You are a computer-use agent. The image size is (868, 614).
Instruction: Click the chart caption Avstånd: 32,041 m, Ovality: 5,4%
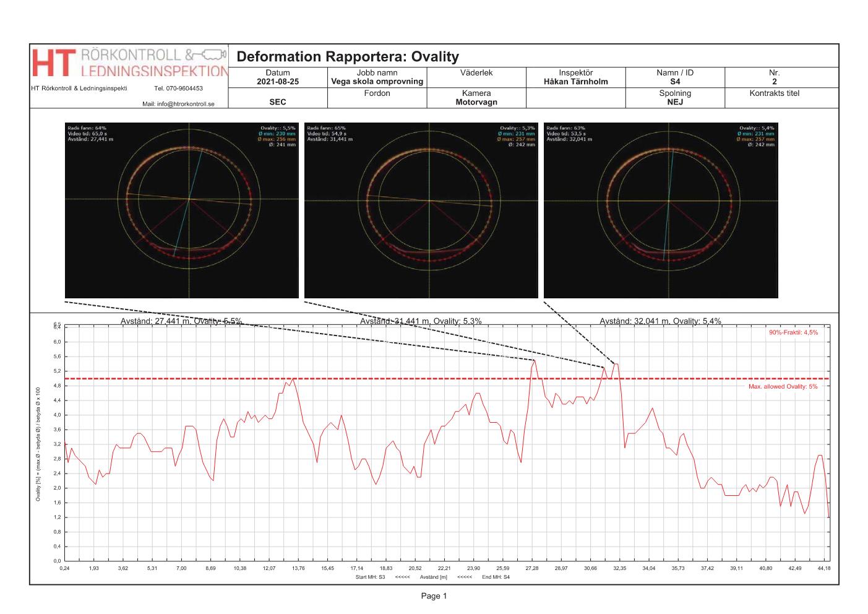click(660, 321)
